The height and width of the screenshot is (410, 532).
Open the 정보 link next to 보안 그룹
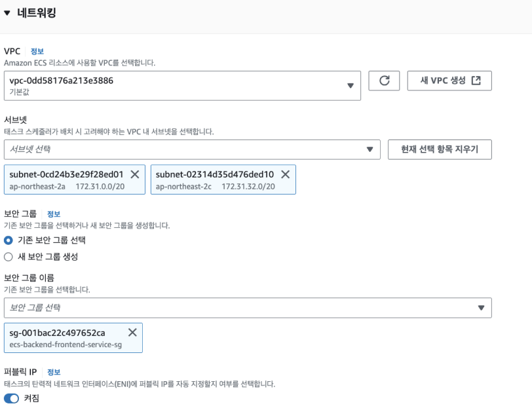(x=54, y=214)
